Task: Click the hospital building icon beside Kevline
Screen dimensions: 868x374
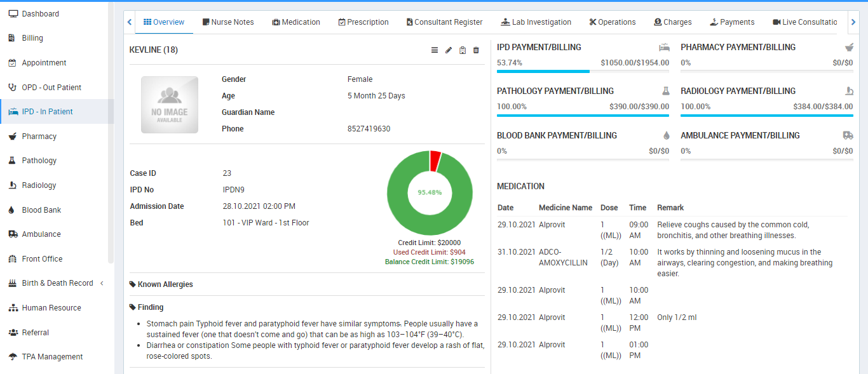Action: (463, 50)
